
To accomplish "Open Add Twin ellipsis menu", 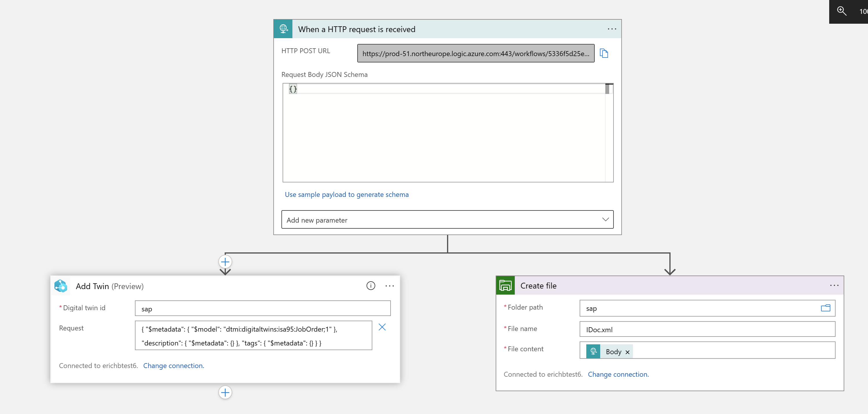I will [389, 286].
